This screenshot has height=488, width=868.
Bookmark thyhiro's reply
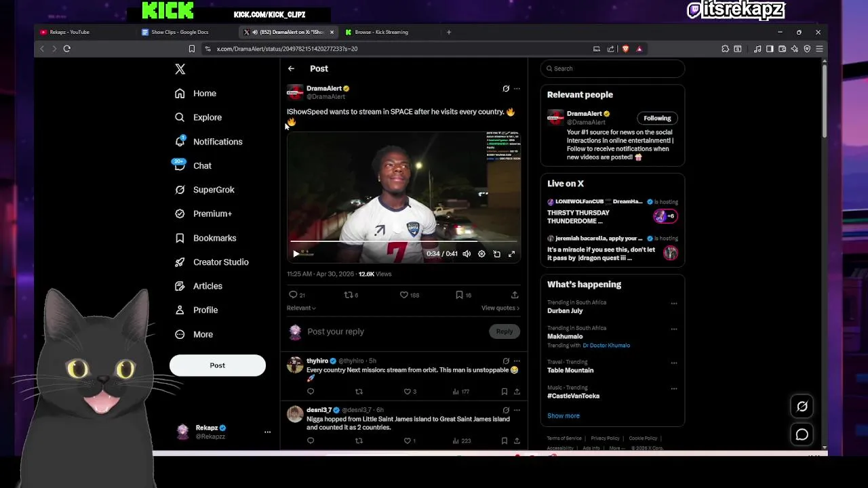504,392
